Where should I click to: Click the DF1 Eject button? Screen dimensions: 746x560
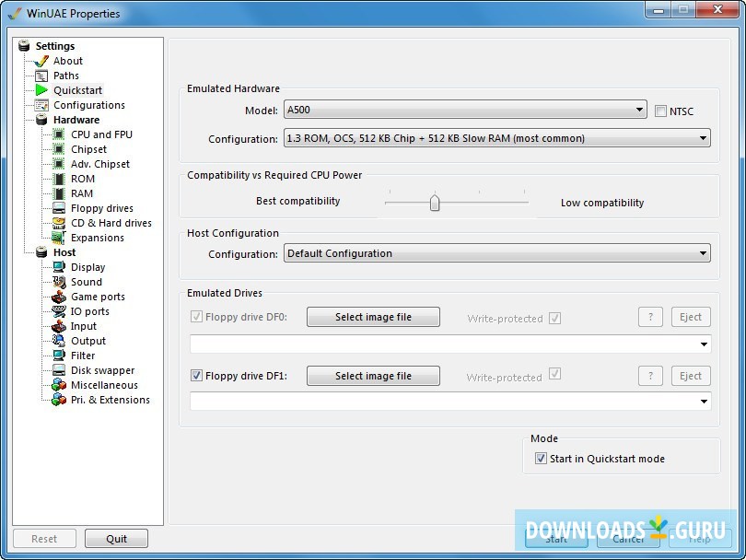click(691, 376)
